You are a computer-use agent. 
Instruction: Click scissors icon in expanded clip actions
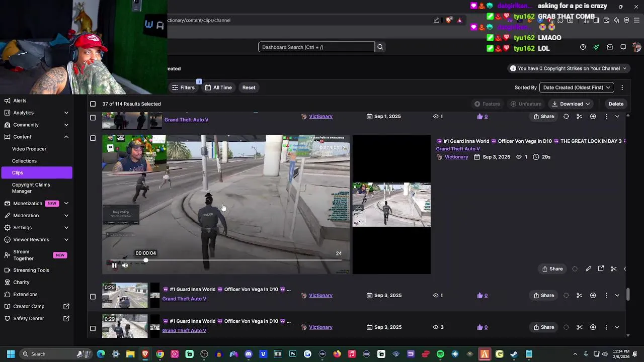[614, 269]
